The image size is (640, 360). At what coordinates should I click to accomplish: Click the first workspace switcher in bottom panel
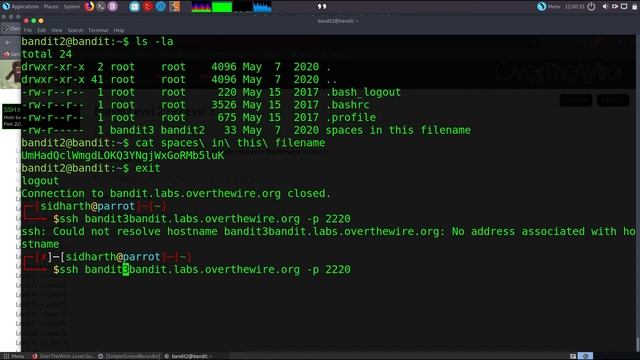point(573,356)
